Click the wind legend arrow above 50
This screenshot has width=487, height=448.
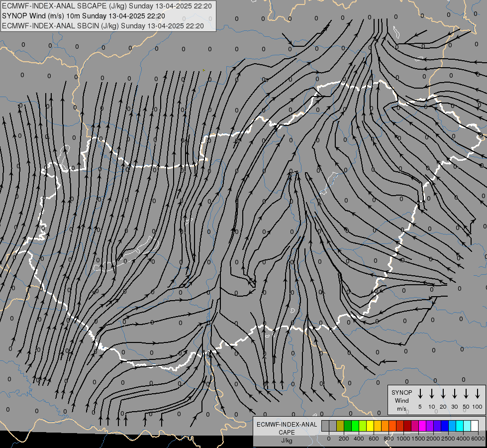pyautogui.click(x=466, y=394)
